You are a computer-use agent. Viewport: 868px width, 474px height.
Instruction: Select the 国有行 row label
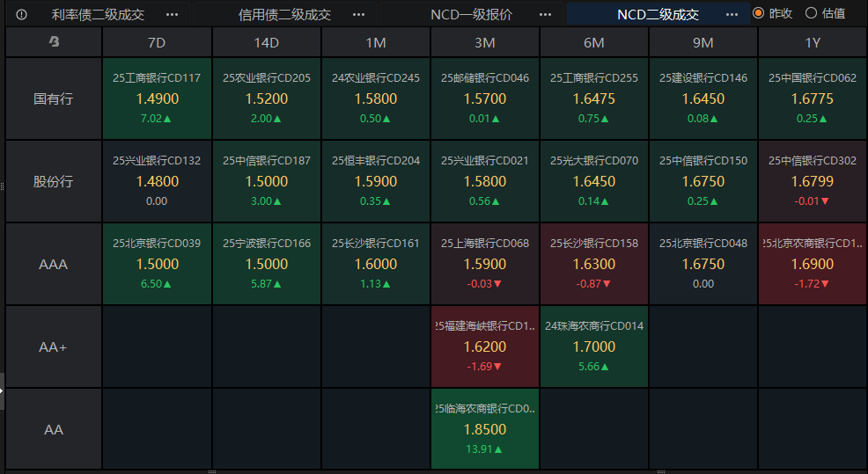point(54,98)
